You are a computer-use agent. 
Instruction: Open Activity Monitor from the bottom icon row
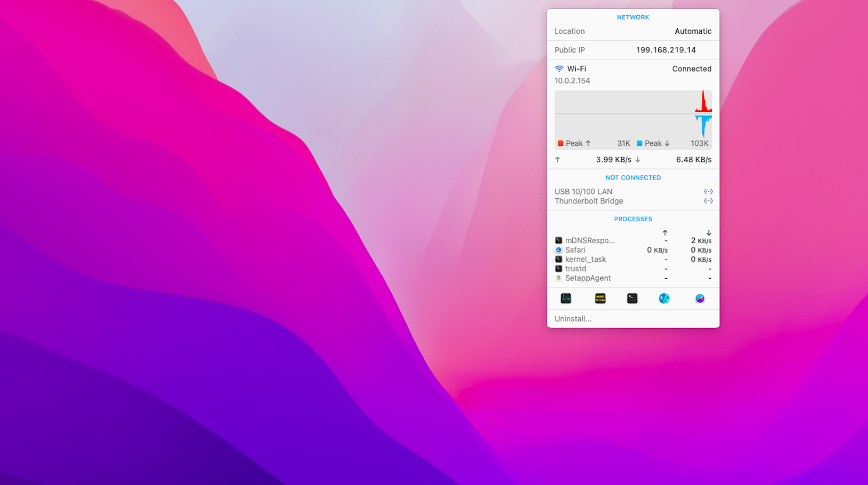565,299
